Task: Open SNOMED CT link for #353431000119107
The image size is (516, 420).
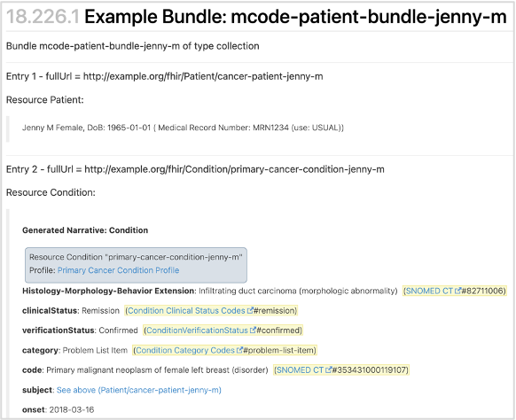Action: click(300, 370)
